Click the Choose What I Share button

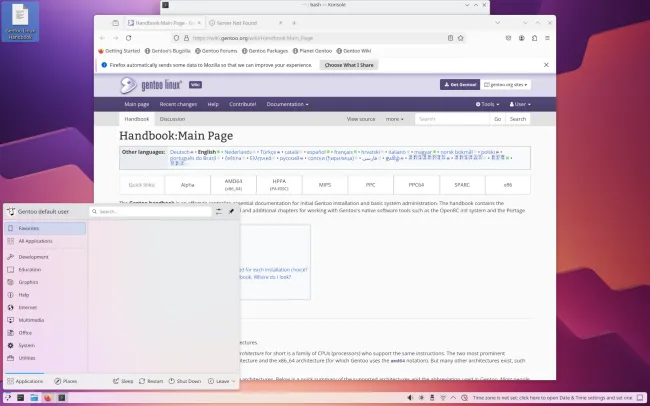(348, 65)
